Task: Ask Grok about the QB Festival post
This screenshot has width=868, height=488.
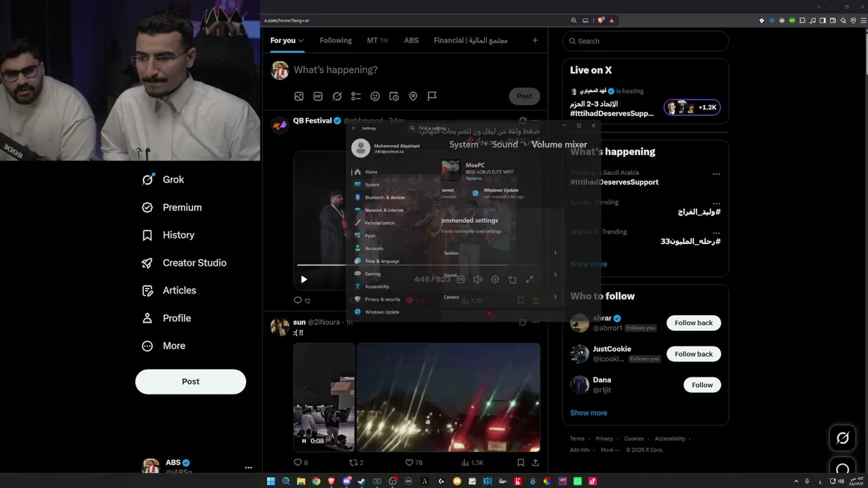Action: [x=522, y=121]
